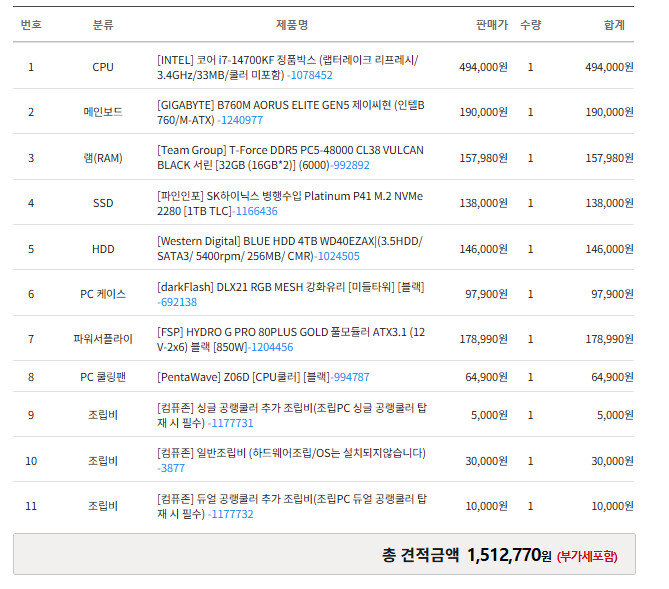Click the WD BLUE HDD 4TB product name

(290, 248)
